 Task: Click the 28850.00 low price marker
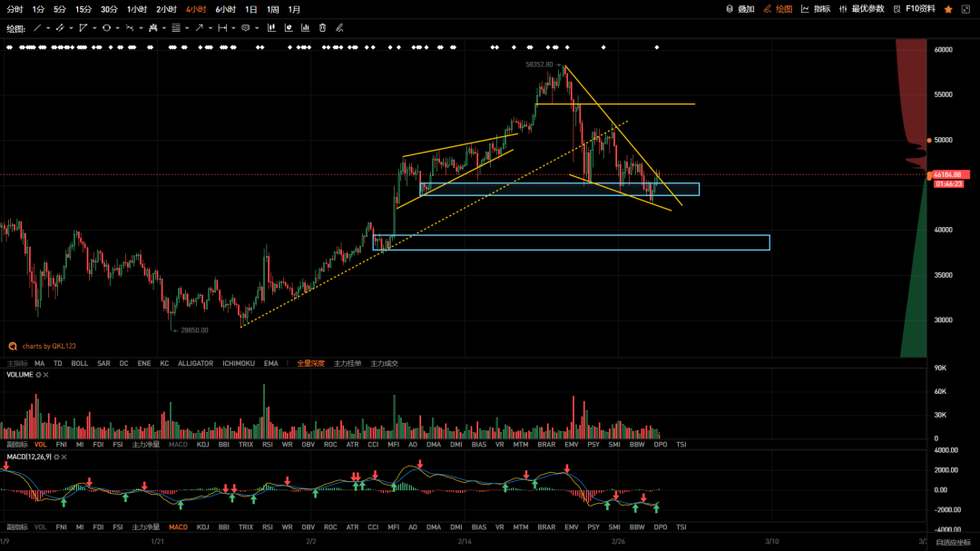click(x=194, y=330)
